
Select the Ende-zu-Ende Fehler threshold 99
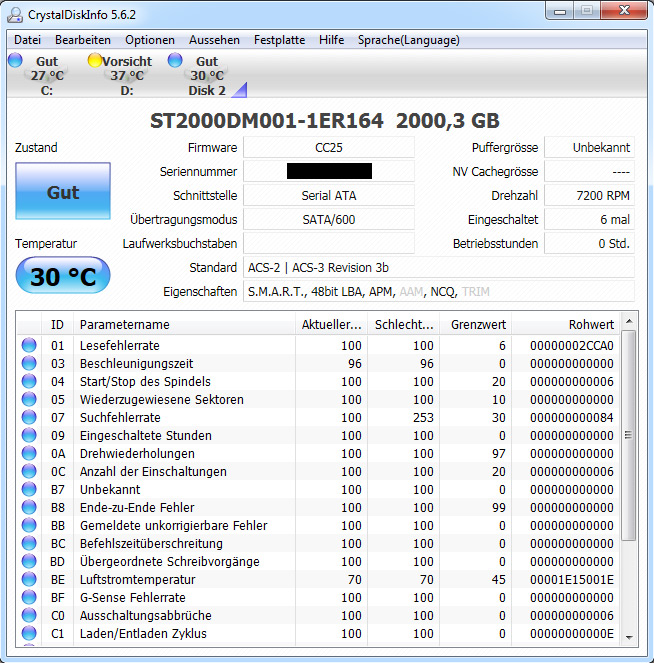499,507
